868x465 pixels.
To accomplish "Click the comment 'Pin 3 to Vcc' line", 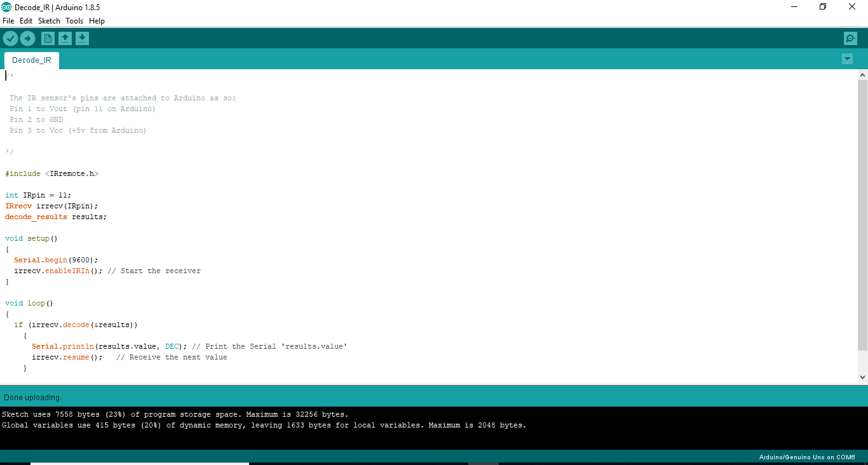I will click(78, 130).
